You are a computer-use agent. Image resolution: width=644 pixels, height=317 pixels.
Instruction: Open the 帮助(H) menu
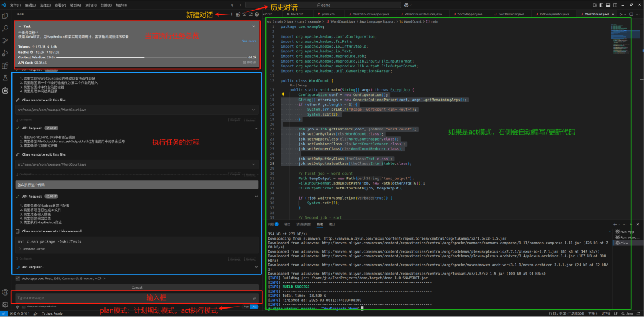tap(121, 5)
